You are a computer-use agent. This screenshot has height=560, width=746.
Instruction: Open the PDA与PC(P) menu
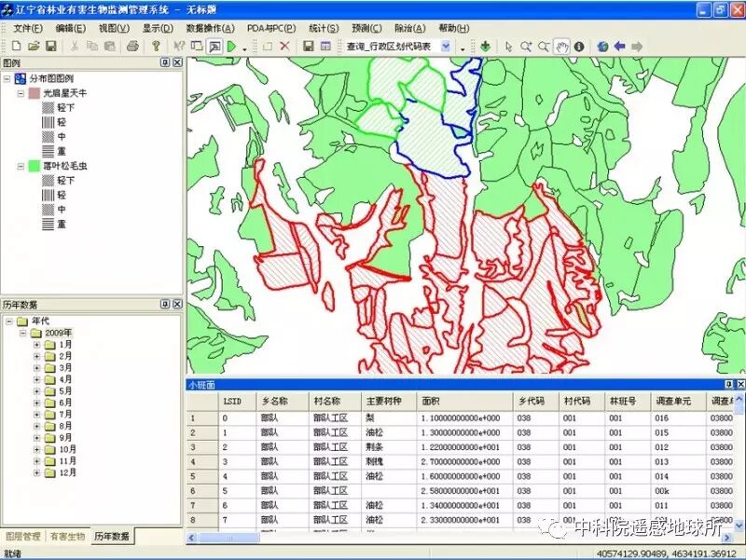tap(271, 28)
